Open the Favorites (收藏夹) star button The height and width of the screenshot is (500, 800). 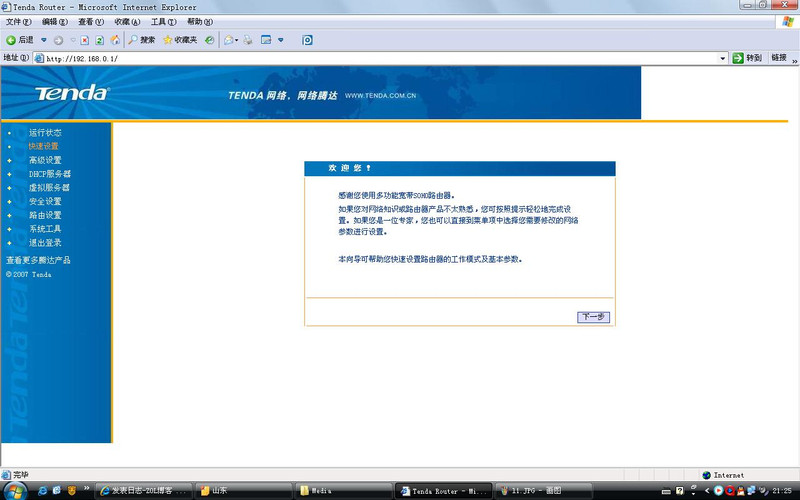point(180,40)
